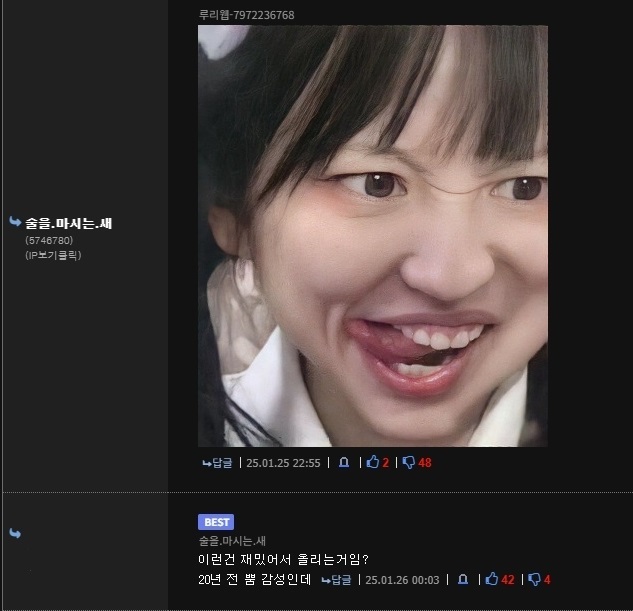Open the 루리웹-7972236768 user profile
Image resolution: width=633 pixels, height=611 pixels.
246,15
